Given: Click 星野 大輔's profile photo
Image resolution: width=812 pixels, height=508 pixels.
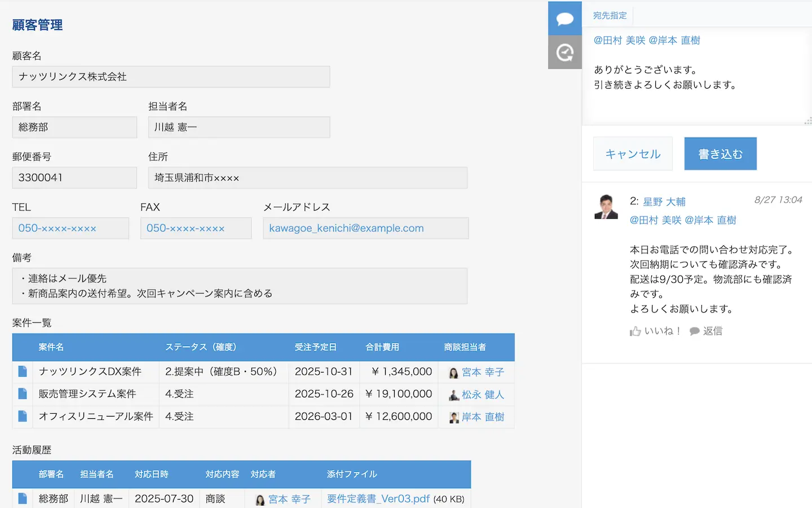Looking at the screenshot, I should pos(606,207).
